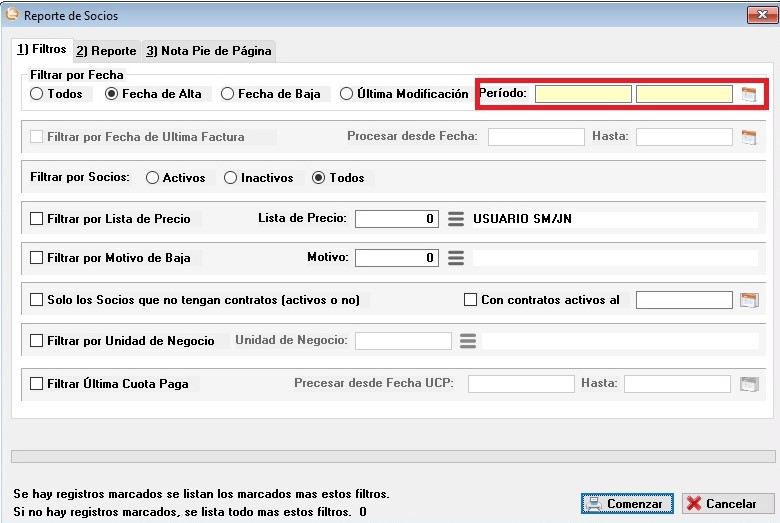This screenshot has height=523, width=780.
Task: Click calendar icon beside Ultima Factura Hasta field
Action: tap(749, 137)
